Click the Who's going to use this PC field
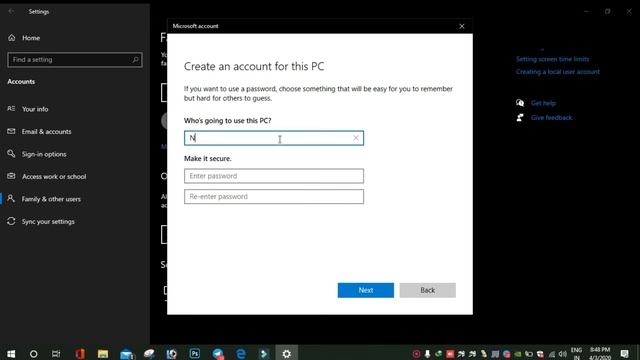 [274, 138]
